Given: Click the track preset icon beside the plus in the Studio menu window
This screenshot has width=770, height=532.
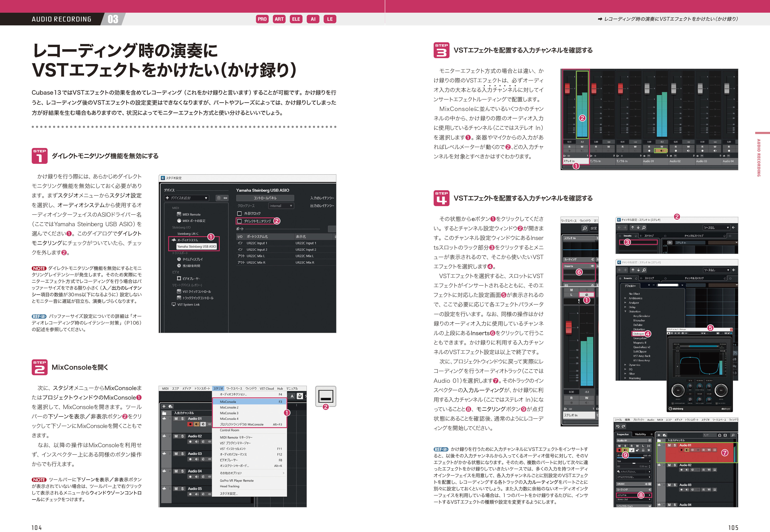Looking at the screenshot, I should (x=171, y=406).
